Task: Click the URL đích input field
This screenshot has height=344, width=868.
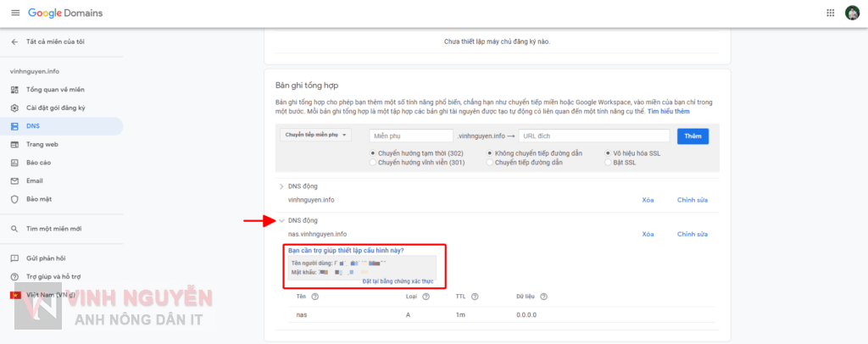Action: point(593,136)
